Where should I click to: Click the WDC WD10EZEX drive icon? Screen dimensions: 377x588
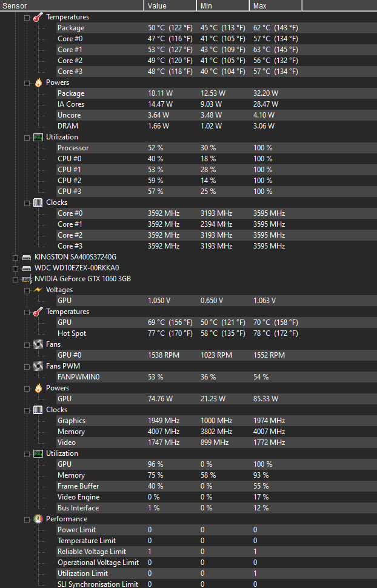click(27, 268)
